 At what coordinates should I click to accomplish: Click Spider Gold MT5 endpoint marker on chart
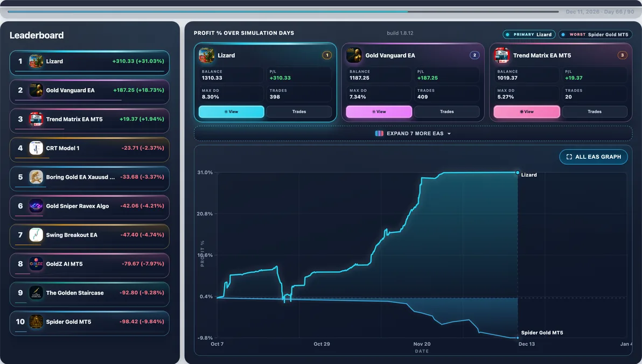pyautogui.click(x=518, y=338)
